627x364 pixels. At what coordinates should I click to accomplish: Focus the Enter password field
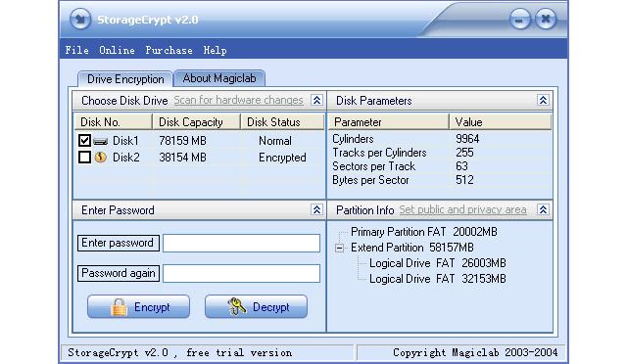[242, 243]
